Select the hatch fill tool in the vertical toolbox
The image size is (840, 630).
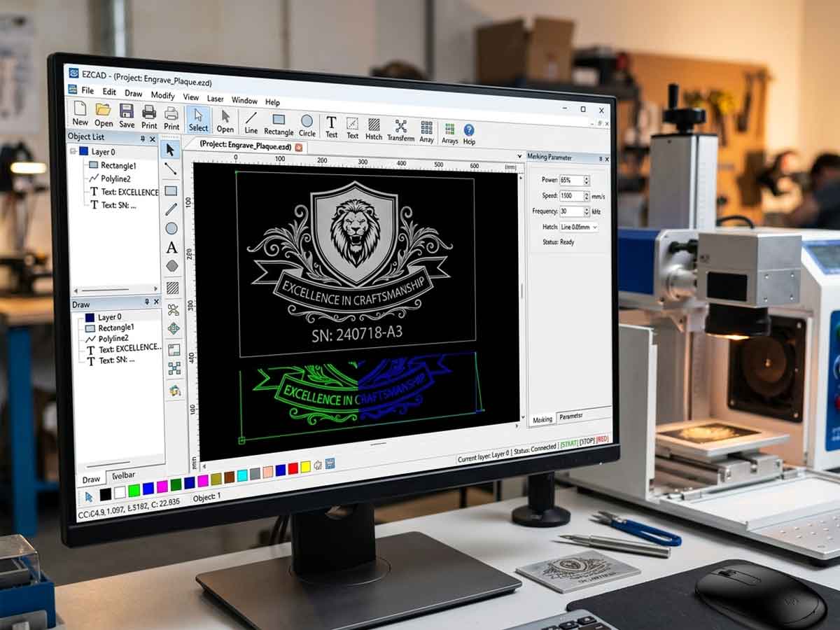pyautogui.click(x=172, y=288)
